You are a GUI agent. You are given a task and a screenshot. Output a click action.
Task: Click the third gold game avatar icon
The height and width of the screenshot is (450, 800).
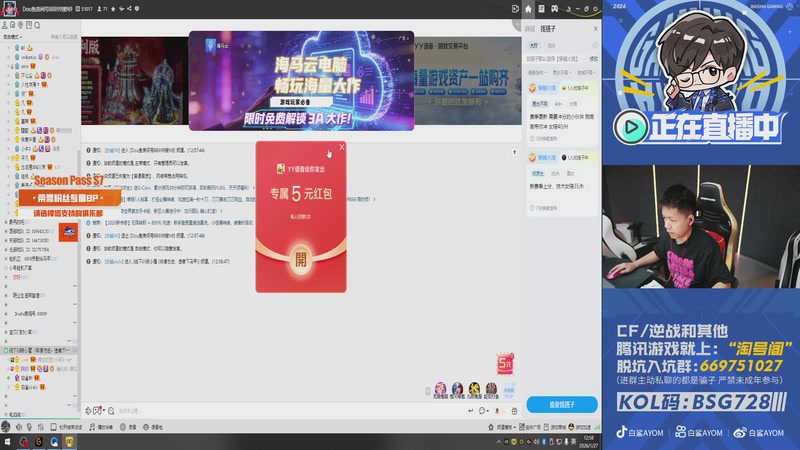tap(474, 388)
